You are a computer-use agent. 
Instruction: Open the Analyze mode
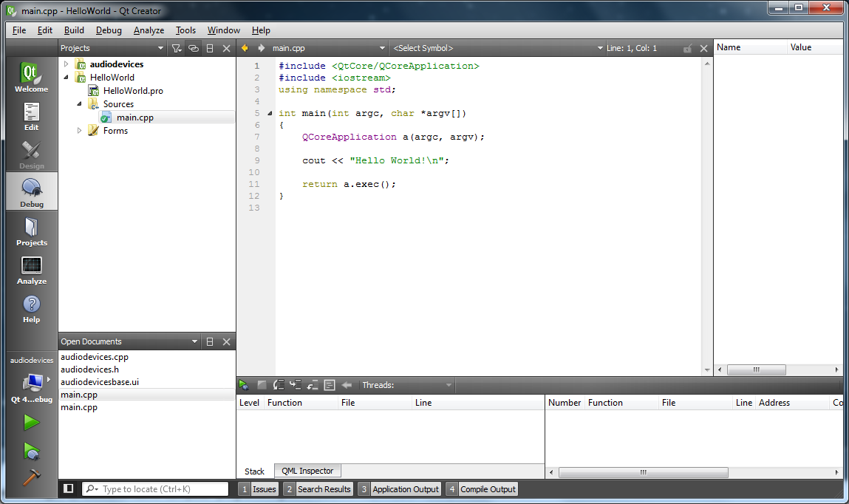pyautogui.click(x=32, y=270)
